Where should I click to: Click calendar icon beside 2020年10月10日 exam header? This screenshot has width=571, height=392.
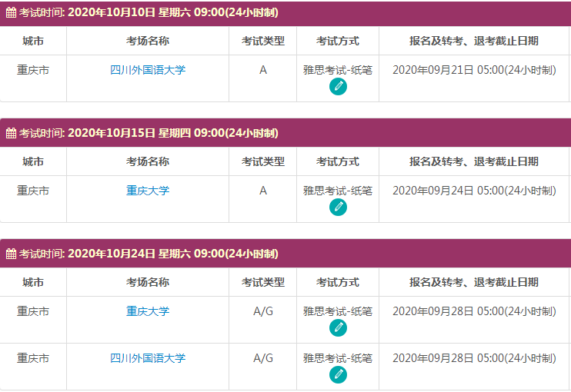(x=11, y=12)
